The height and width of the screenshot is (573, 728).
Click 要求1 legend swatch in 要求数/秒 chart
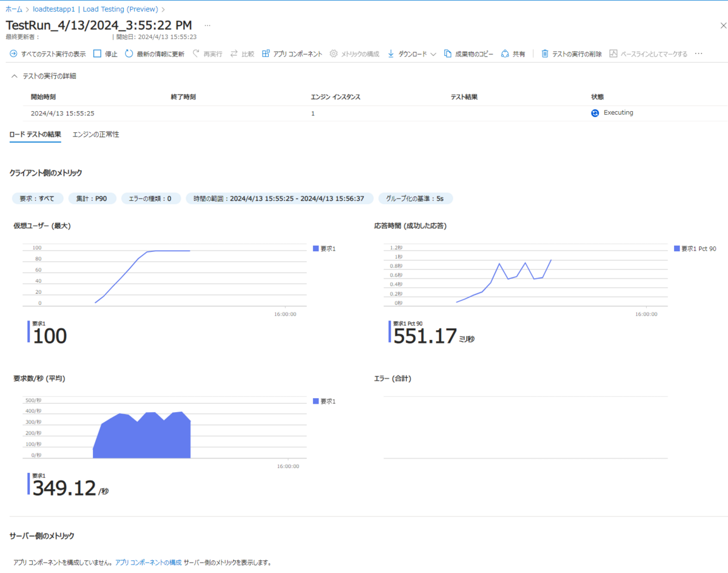click(x=315, y=401)
